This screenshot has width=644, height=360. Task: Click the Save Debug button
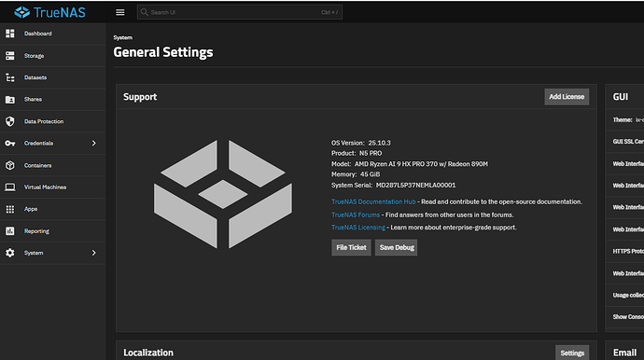pyautogui.click(x=397, y=247)
